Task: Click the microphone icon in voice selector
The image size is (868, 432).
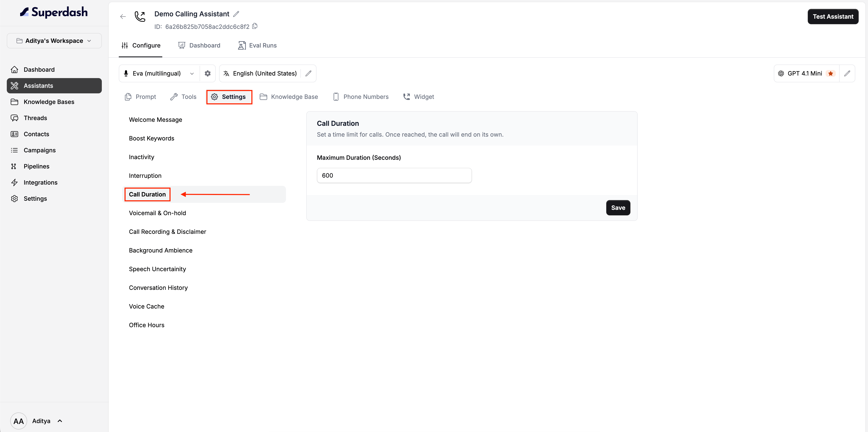Action: [126, 73]
